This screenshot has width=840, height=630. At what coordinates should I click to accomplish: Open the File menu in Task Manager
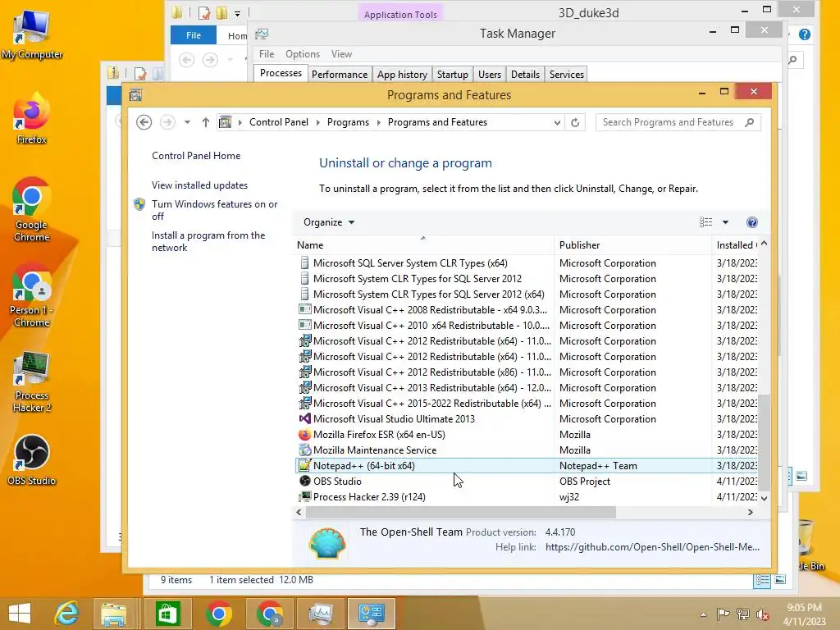point(267,54)
